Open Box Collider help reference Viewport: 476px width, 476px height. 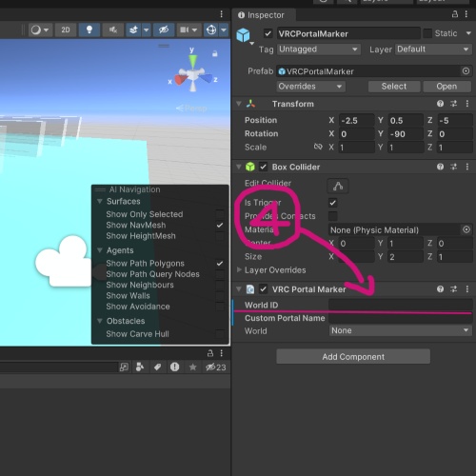440,167
